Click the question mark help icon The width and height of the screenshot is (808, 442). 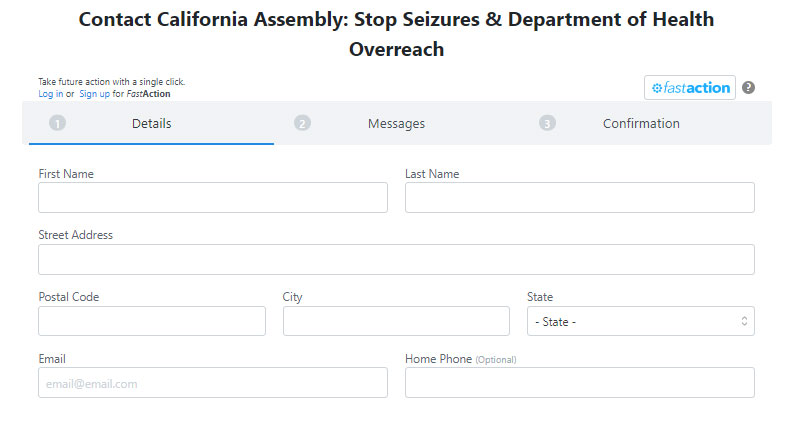click(749, 88)
